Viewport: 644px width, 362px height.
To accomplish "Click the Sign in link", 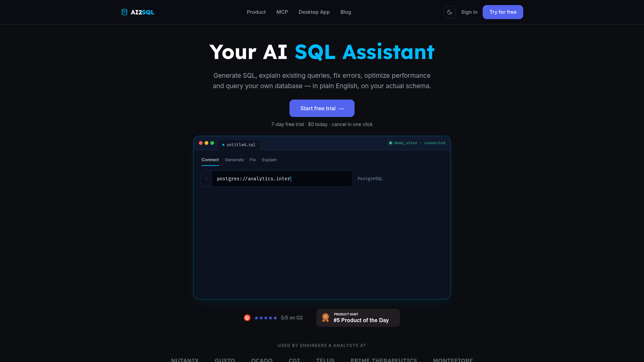I will (x=469, y=12).
